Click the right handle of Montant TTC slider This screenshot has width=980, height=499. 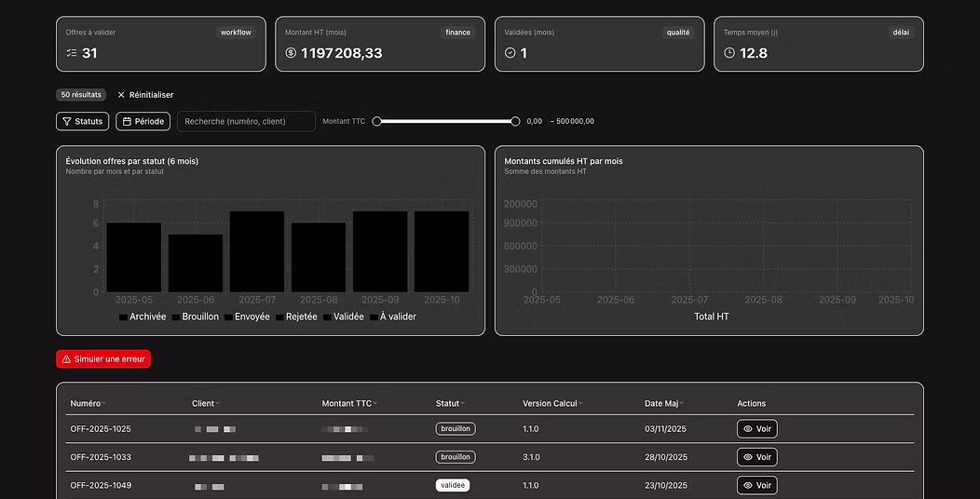click(x=515, y=121)
